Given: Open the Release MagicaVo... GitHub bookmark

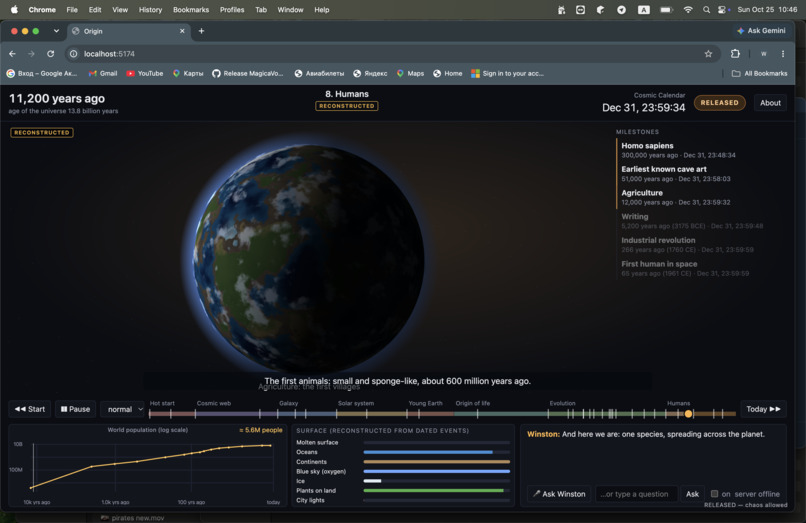Looking at the screenshot, I should click(x=248, y=74).
